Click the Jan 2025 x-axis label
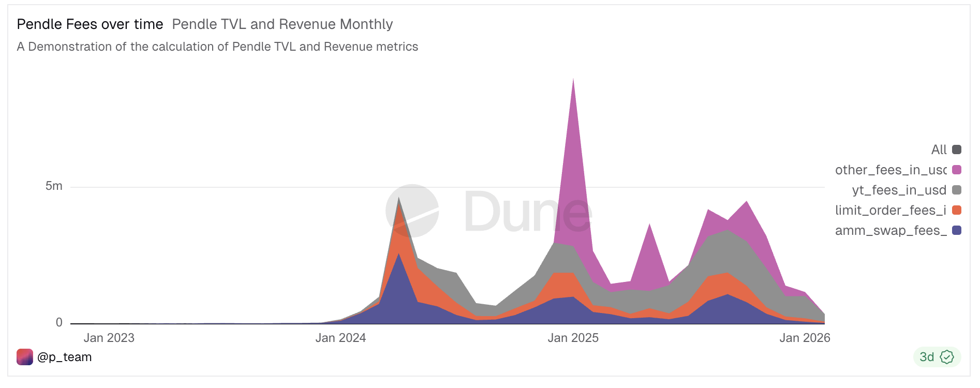The height and width of the screenshot is (388, 980). tap(573, 338)
